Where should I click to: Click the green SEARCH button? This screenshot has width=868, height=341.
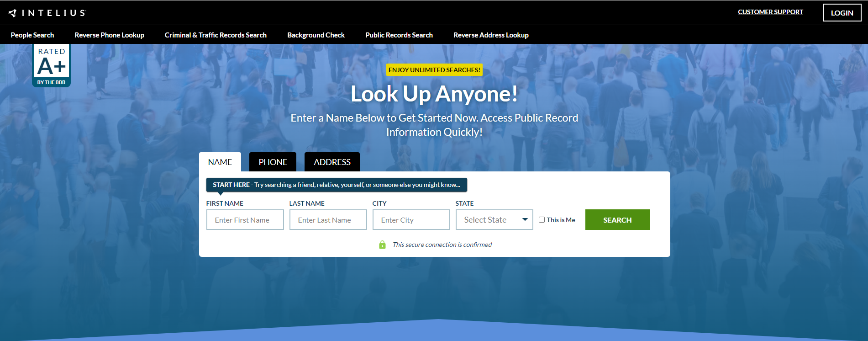[617, 220]
